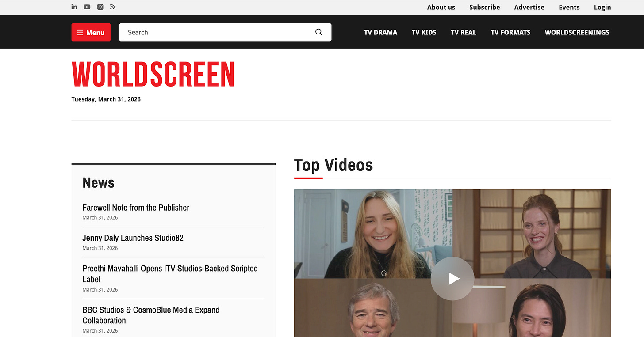Click the News section heading
The width and height of the screenshot is (644, 337).
click(x=98, y=182)
